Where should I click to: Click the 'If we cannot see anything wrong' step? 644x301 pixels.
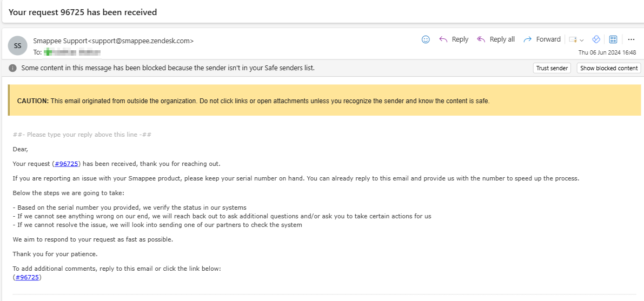(222, 216)
